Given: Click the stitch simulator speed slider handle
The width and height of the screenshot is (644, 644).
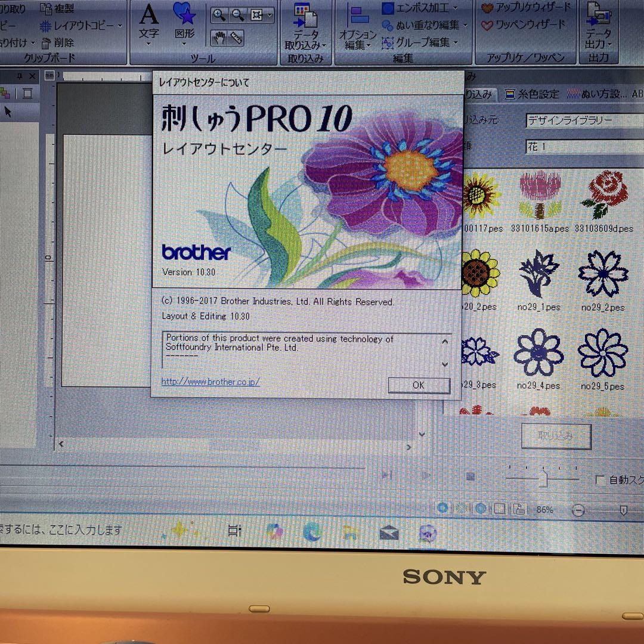Looking at the screenshot, I should (543, 479).
